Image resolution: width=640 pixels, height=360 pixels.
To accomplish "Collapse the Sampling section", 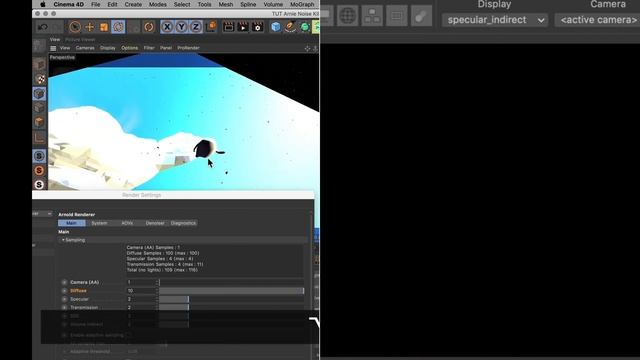I will click(x=73, y=240).
